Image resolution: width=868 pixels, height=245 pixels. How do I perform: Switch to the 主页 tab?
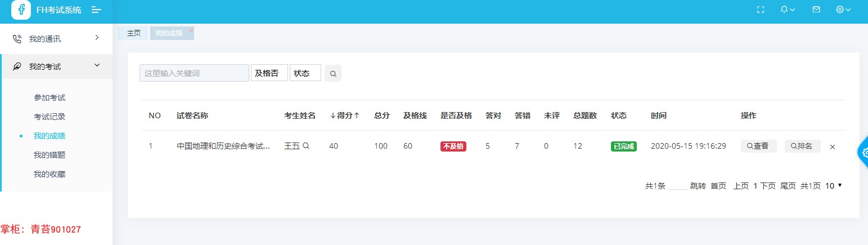pos(133,33)
